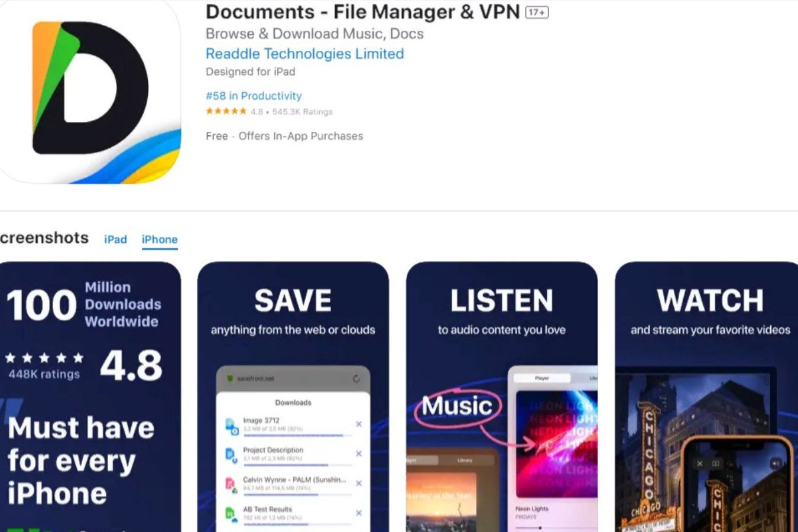Cancel the Image 3712 download with X
798x532 pixels.
click(359, 424)
